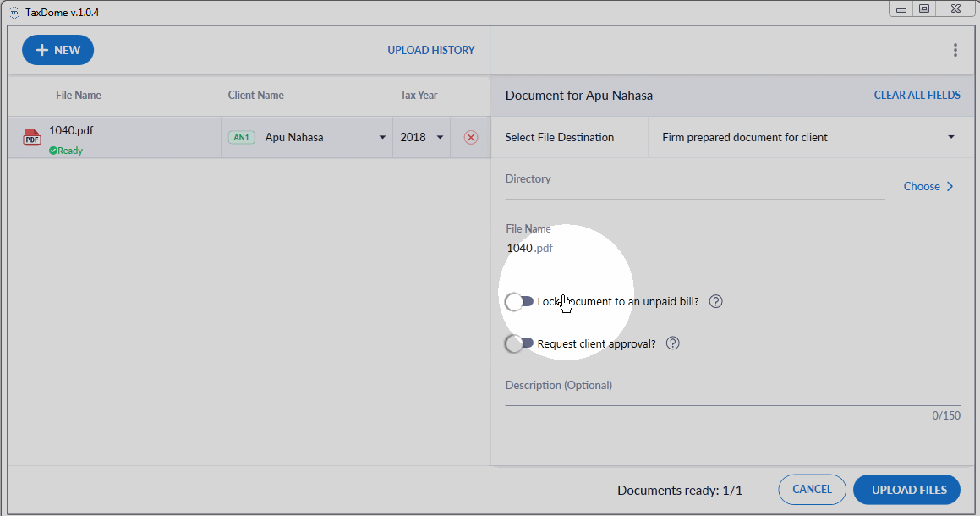
Task: Expand the Select File Destination dropdown
Action: click(x=950, y=137)
